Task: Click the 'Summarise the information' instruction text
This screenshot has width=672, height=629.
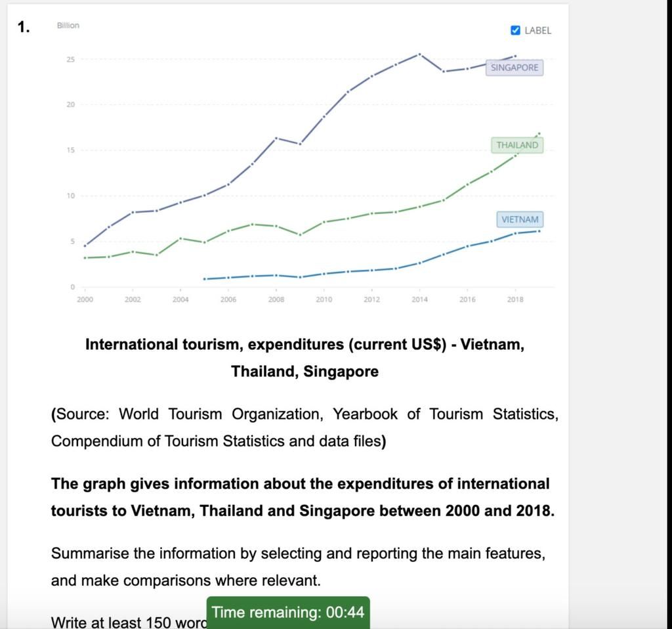Action: (299, 567)
